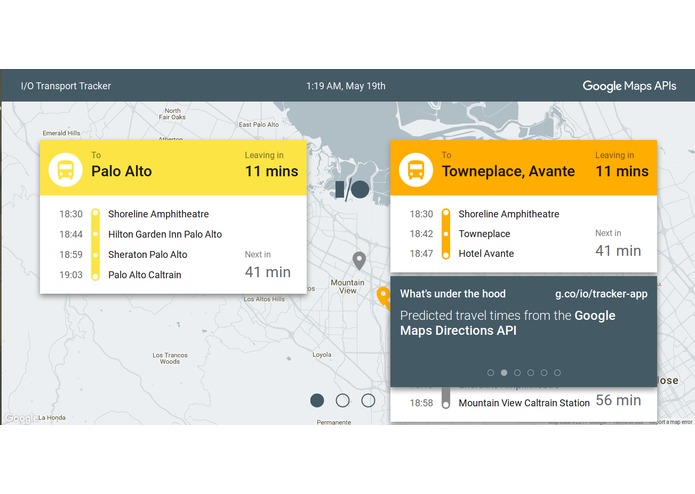Click the 18:58 time entry
Viewport: 695px width, 494px height.
[421, 403]
